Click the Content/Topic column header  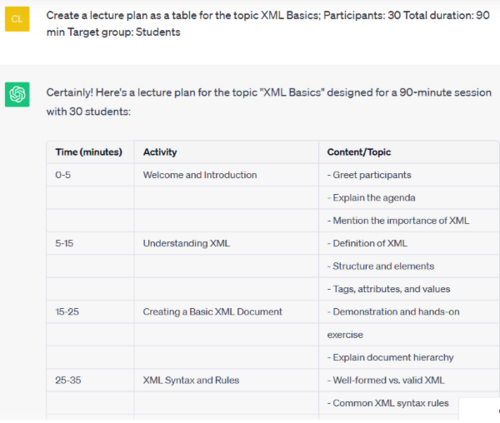[359, 152]
